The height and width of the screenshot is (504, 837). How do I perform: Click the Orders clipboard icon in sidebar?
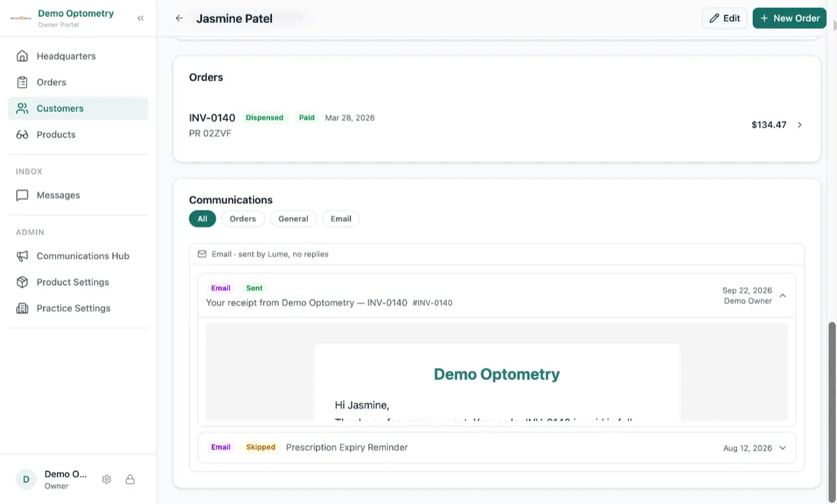[x=22, y=82]
